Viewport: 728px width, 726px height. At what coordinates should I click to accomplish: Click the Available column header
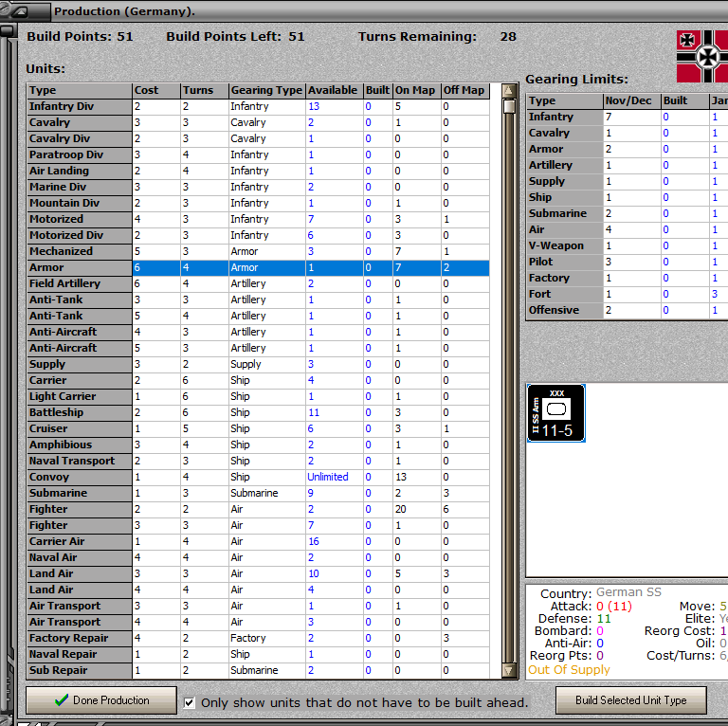point(335,90)
